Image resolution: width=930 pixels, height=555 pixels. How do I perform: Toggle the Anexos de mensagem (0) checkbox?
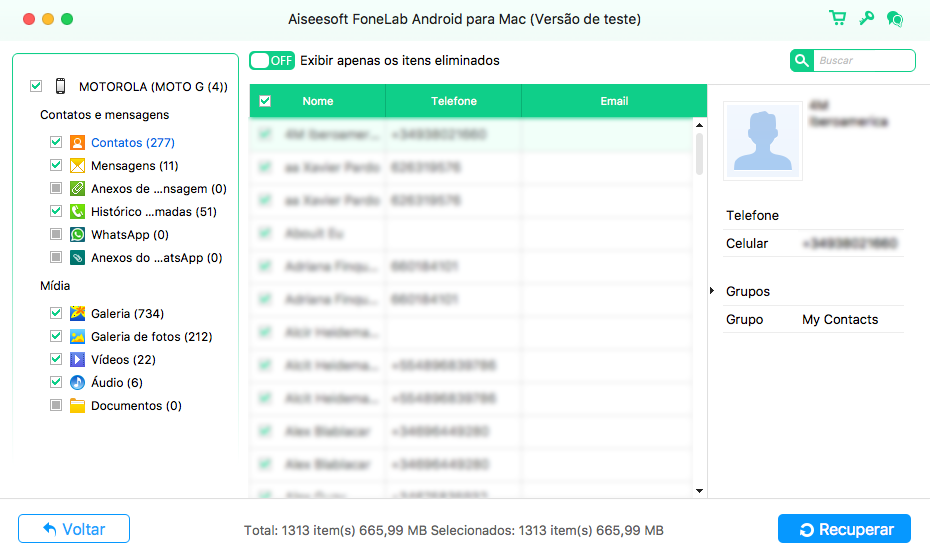(x=56, y=189)
